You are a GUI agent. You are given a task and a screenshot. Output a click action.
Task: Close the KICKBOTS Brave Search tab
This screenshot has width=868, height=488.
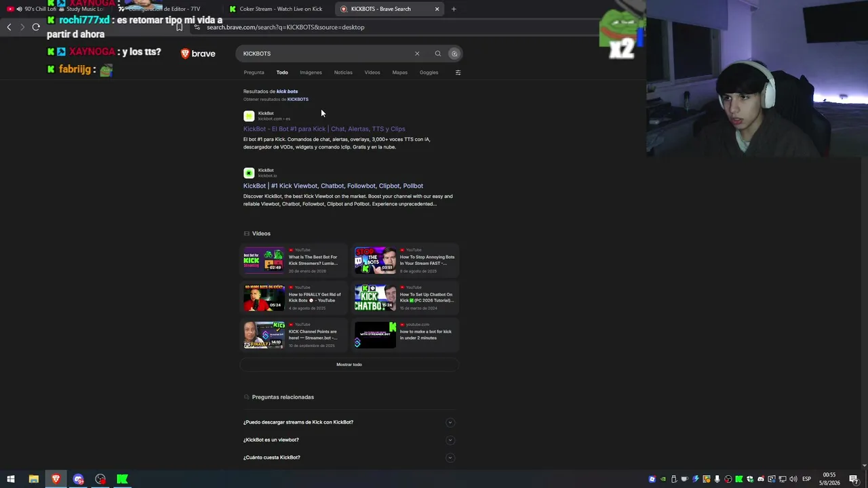[x=437, y=9]
